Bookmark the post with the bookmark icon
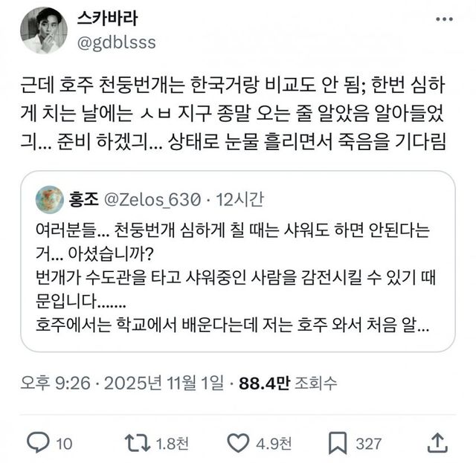 point(339,443)
